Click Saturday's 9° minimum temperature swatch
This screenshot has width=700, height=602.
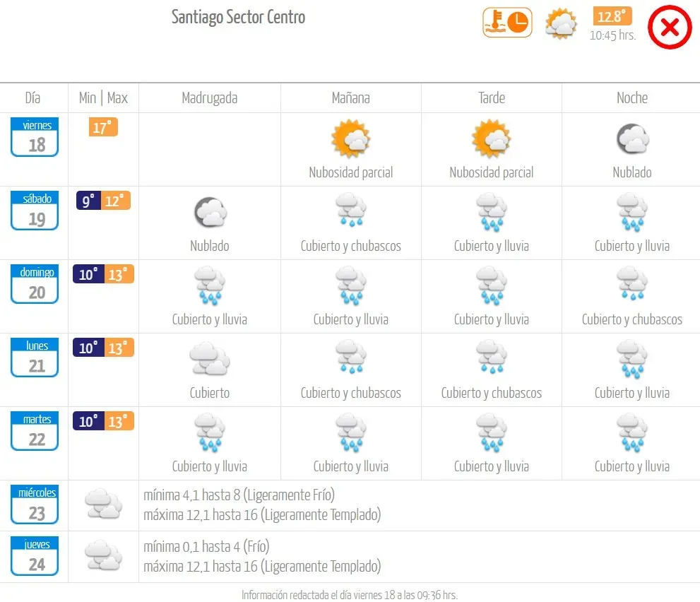coord(88,201)
